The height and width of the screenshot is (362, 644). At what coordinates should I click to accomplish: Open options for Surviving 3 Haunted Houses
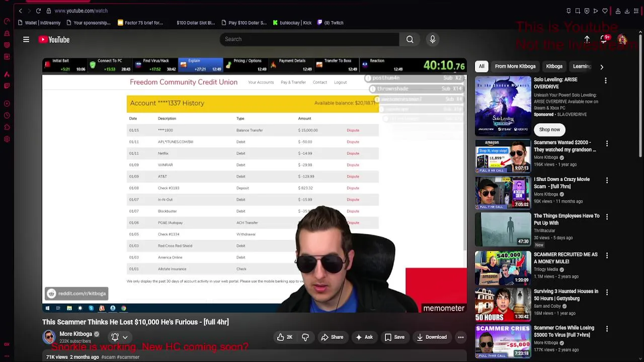click(607, 292)
